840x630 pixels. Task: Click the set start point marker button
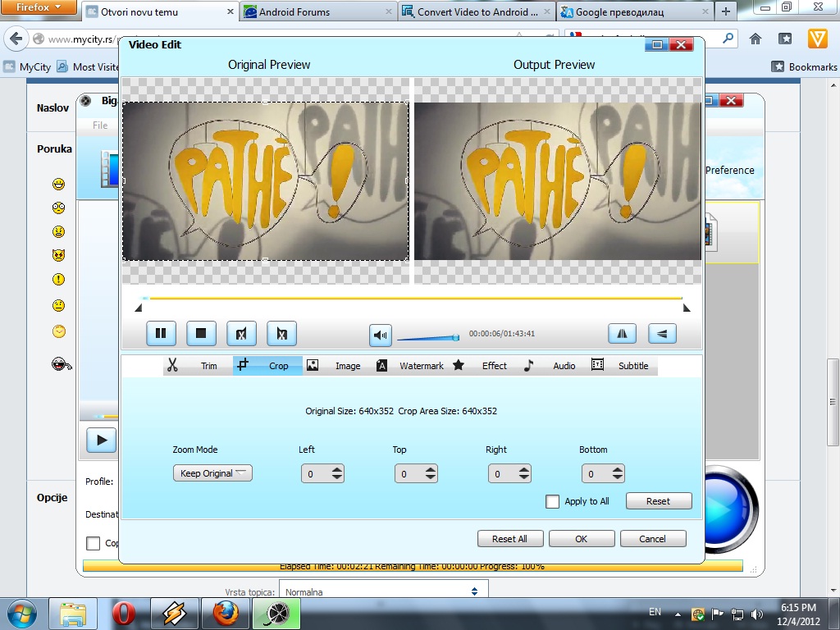[241, 333]
